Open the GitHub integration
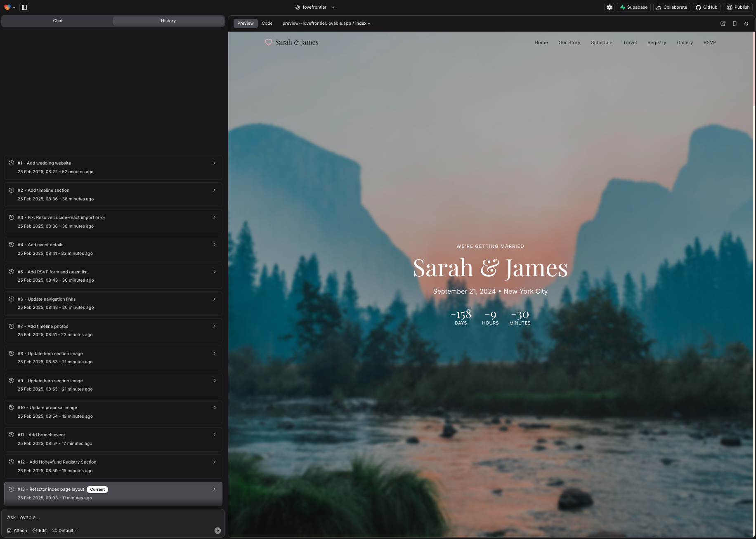Viewport: 756px width, 539px height. 706,7
